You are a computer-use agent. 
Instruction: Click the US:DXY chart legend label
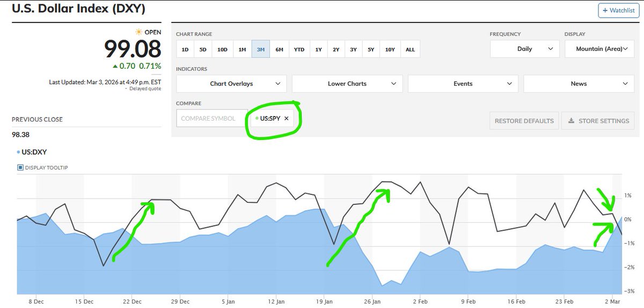[34, 152]
